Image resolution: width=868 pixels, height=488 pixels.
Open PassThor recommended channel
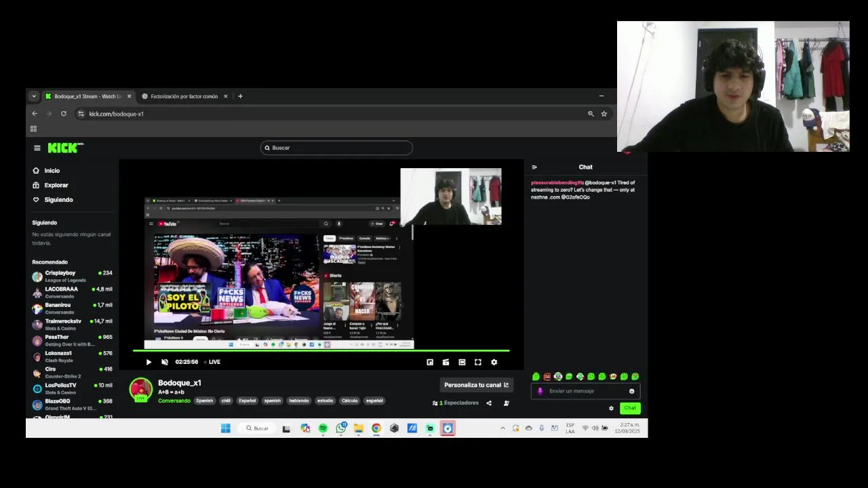(x=72, y=340)
